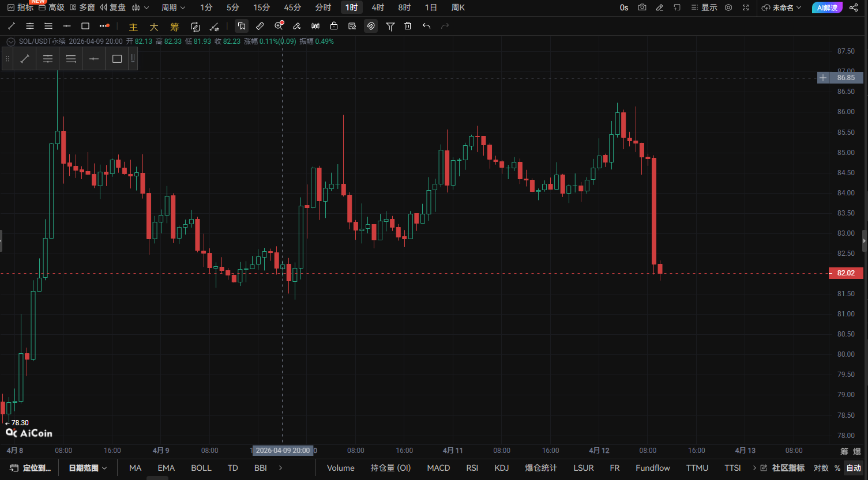
Task: Open the 多窗 multi-window layout
Action: click(x=82, y=7)
